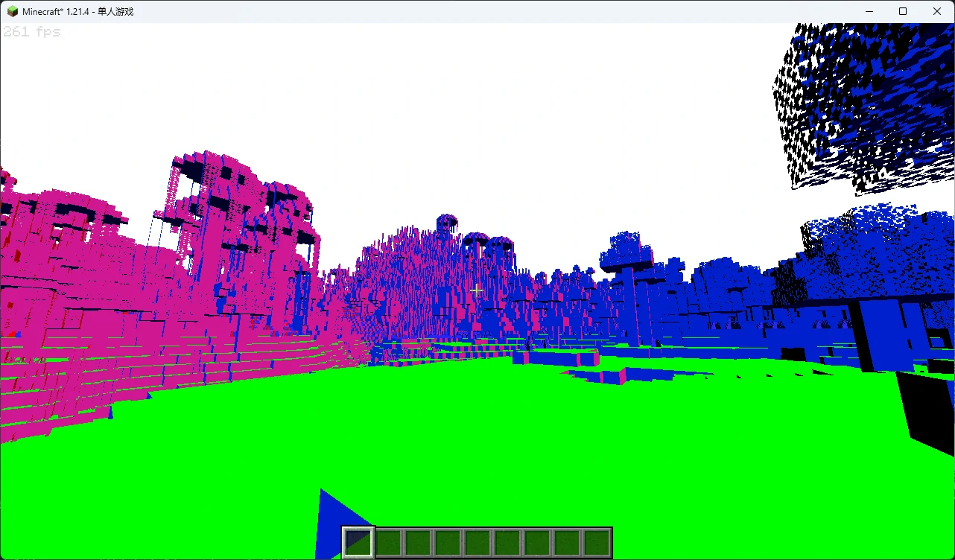The height and width of the screenshot is (560, 955).
Task: Choose the fourth hotbar slot
Action: pos(447,542)
